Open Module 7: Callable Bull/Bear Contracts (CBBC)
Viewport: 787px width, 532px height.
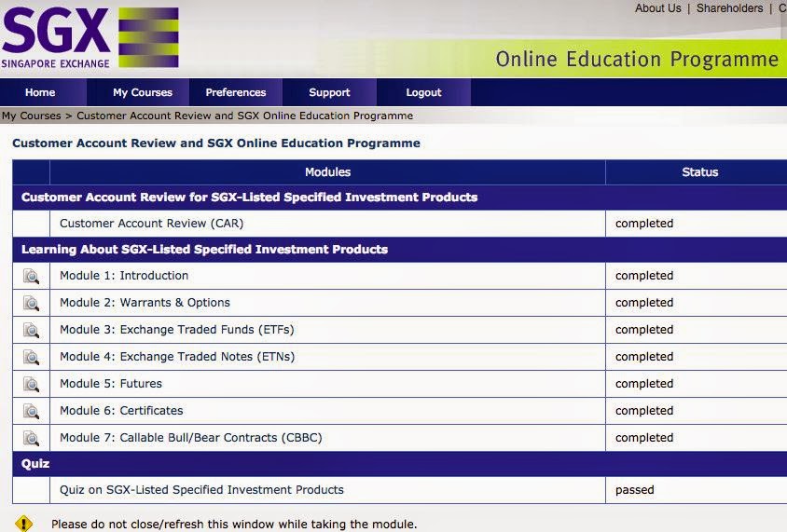click(191, 438)
